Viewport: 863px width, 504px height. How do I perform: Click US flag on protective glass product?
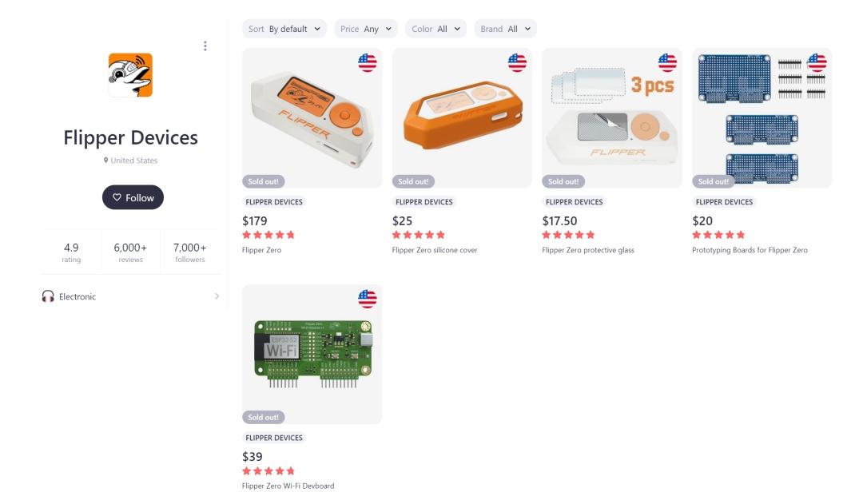click(x=667, y=63)
